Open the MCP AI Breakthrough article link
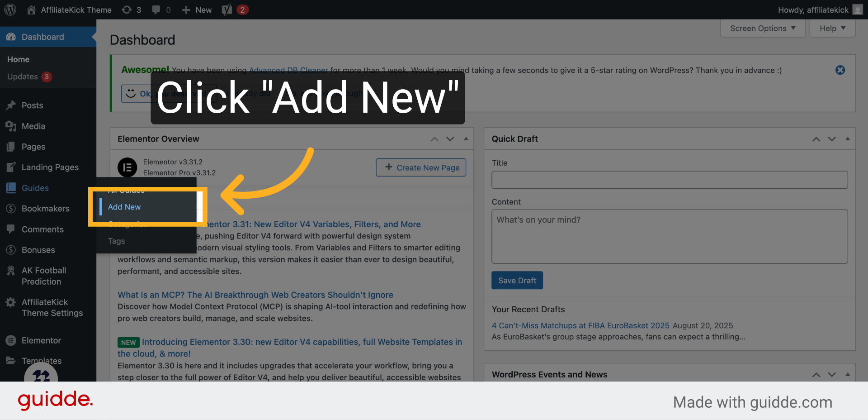868x420 pixels. (x=255, y=295)
